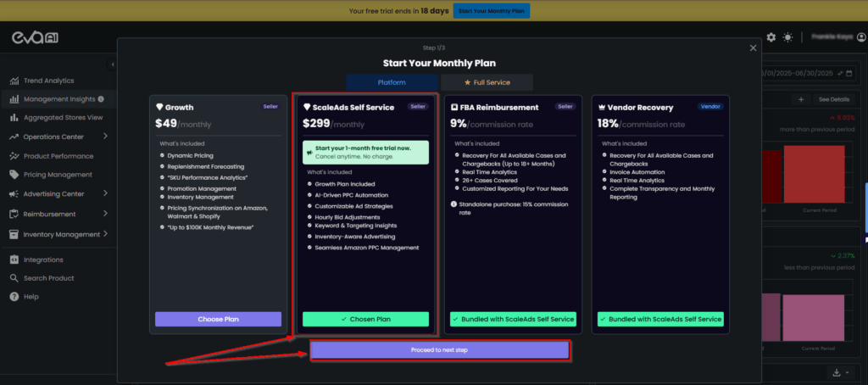Click the 1-month free trial green notice
Screen dimensions: 868x385
[x=365, y=153]
